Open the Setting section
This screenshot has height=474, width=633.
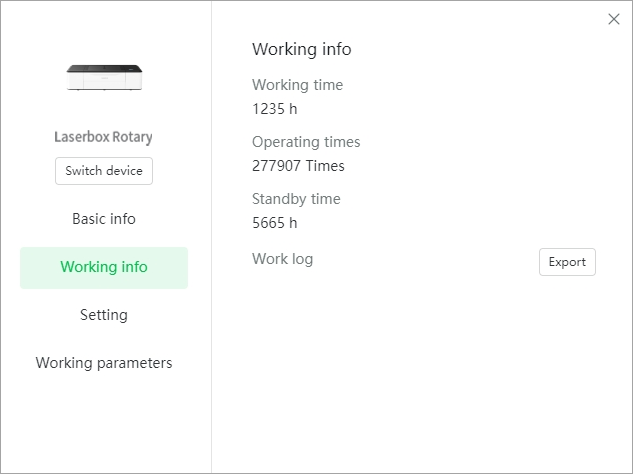(104, 315)
